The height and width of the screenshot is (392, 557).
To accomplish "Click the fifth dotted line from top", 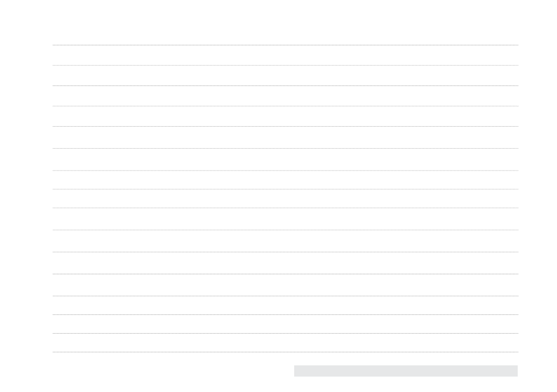I will 285,126.
